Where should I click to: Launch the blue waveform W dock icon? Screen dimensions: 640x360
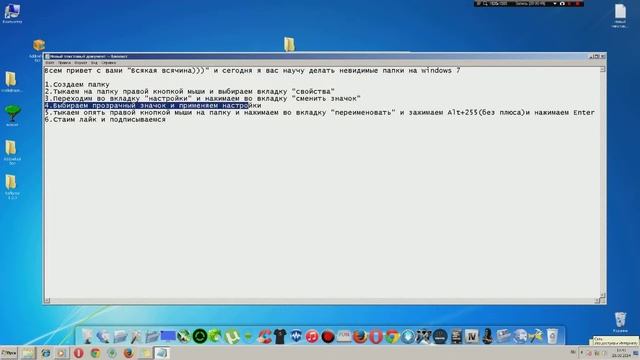[x=296, y=337]
